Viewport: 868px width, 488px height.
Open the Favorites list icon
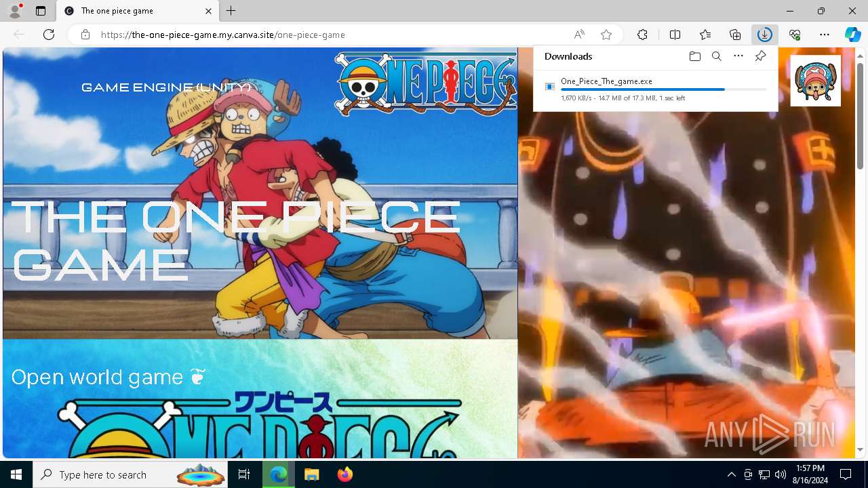pyautogui.click(x=705, y=35)
